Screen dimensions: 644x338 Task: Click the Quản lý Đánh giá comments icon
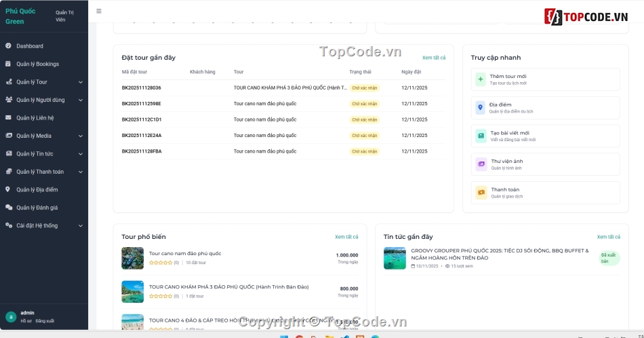click(9, 208)
